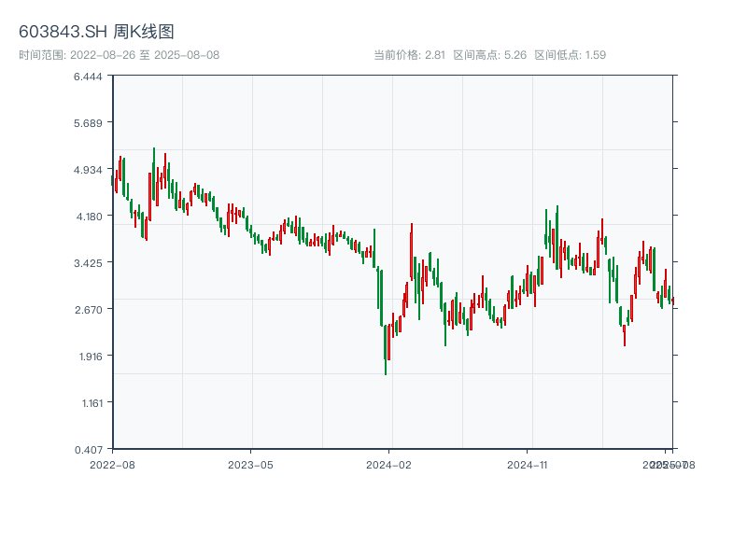Click the 603843.SH 周K线图 chart title
The height and width of the screenshot is (560, 747).
[x=96, y=33]
